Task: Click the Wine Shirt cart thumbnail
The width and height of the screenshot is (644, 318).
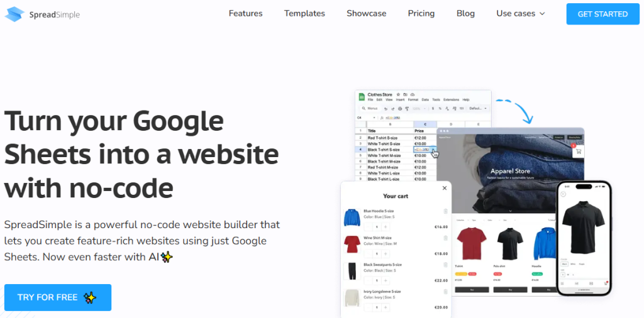Action: pyautogui.click(x=352, y=244)
